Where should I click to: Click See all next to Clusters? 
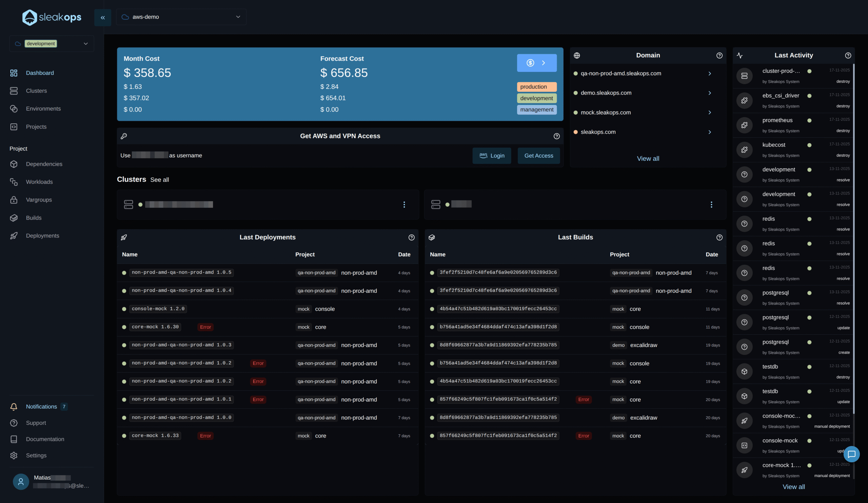(x=159, y=180)
